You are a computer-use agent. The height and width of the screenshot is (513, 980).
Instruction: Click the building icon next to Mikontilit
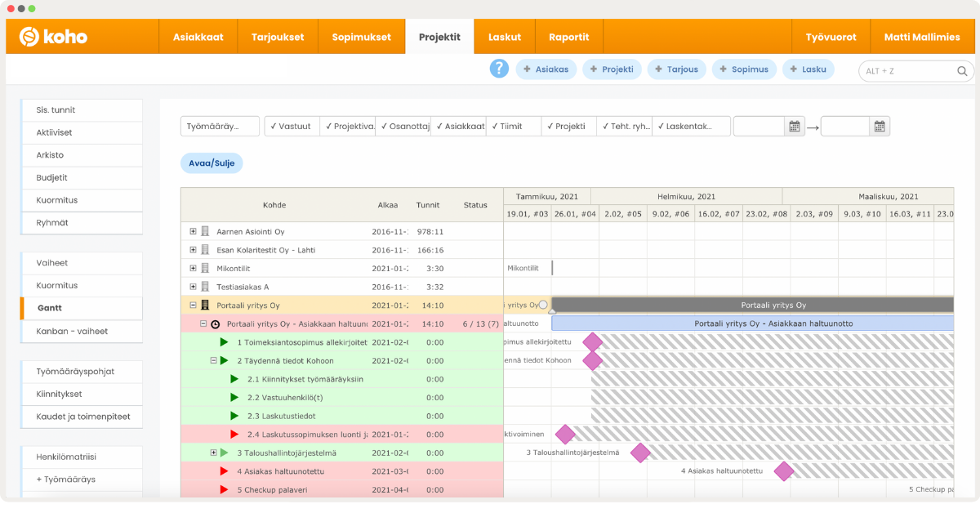pos(205,269)
